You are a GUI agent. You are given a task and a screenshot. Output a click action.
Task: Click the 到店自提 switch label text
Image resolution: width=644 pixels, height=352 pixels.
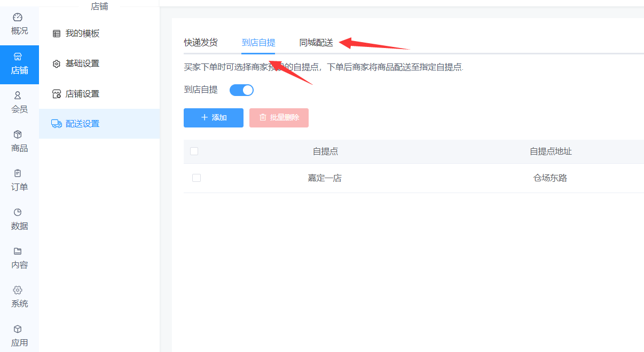201,90
